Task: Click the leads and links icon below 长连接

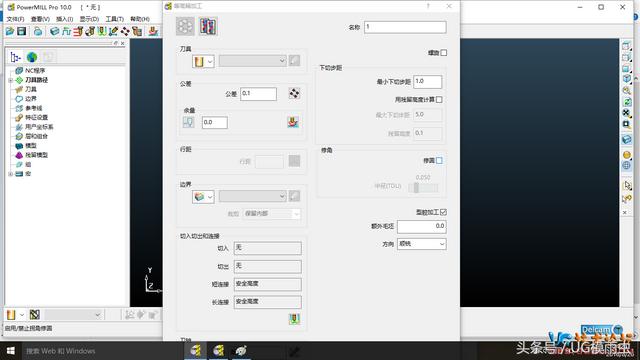Action: pos(294,319)
